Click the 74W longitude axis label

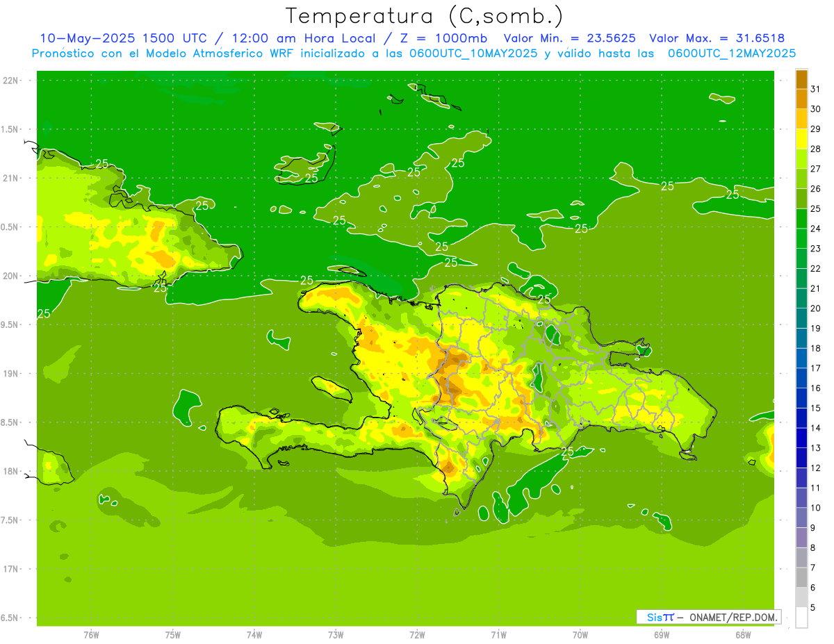tap(254, 635)
